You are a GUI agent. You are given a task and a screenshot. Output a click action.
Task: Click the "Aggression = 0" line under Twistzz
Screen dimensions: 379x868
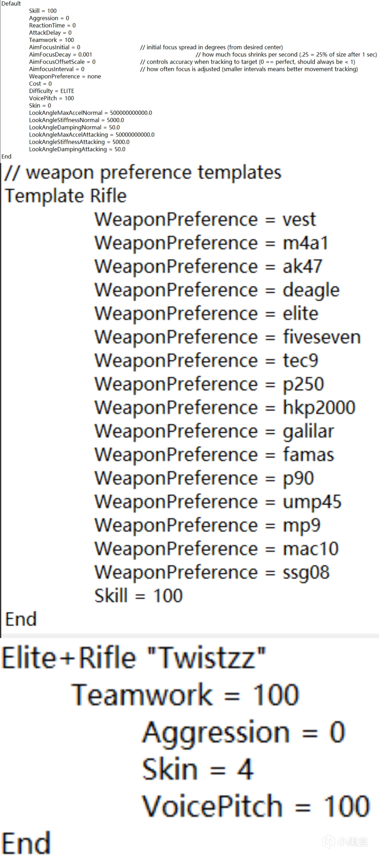tap(244, 732)
